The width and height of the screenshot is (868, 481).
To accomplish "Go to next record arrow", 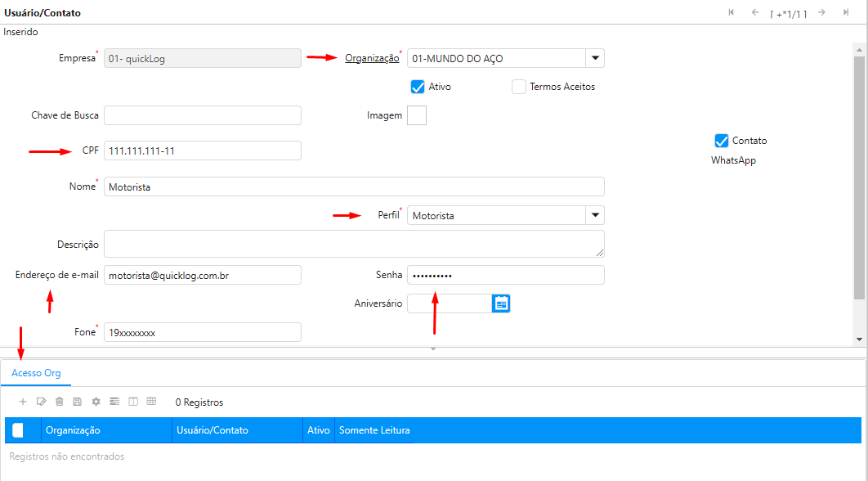I will pos(821,12).
